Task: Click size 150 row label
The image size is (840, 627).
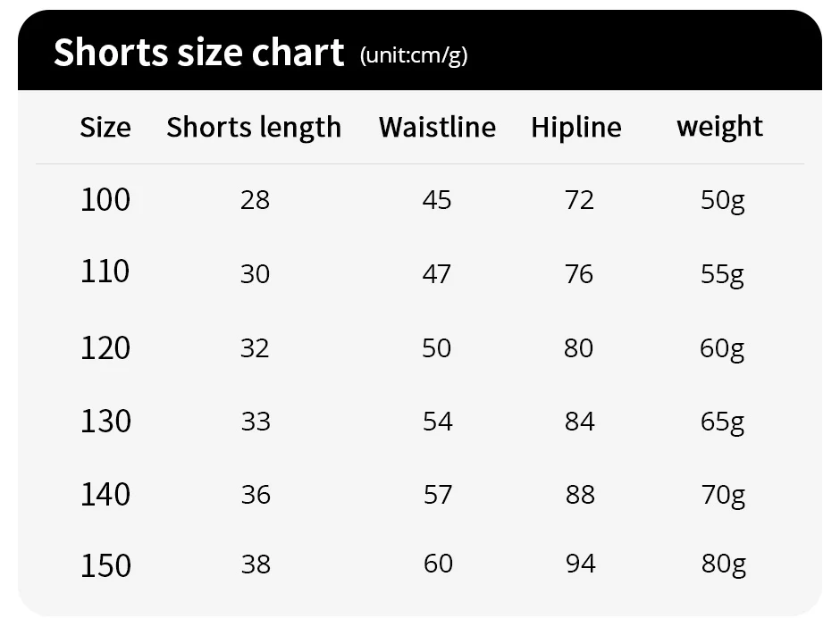Action: [x=105, y=565]
